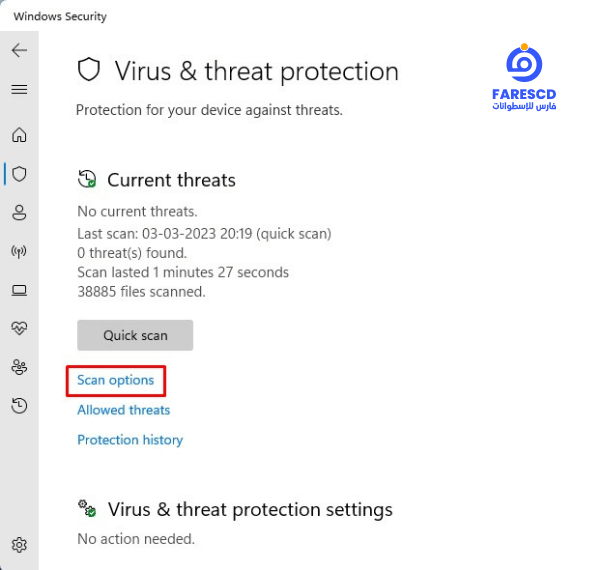Select the Virus & threat protection shield icon
The width and height of the screenshot is (600, 570).
[19, 174]
